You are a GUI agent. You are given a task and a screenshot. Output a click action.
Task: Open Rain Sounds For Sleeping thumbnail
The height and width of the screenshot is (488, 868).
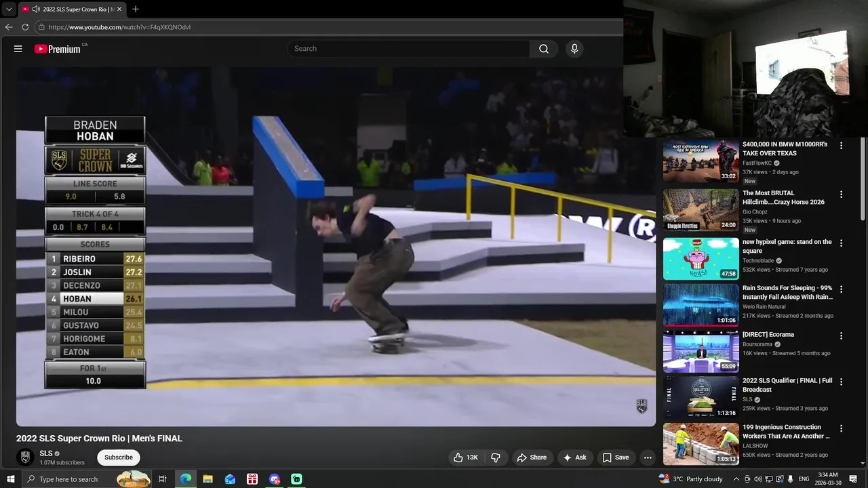[x=701, y=305]
